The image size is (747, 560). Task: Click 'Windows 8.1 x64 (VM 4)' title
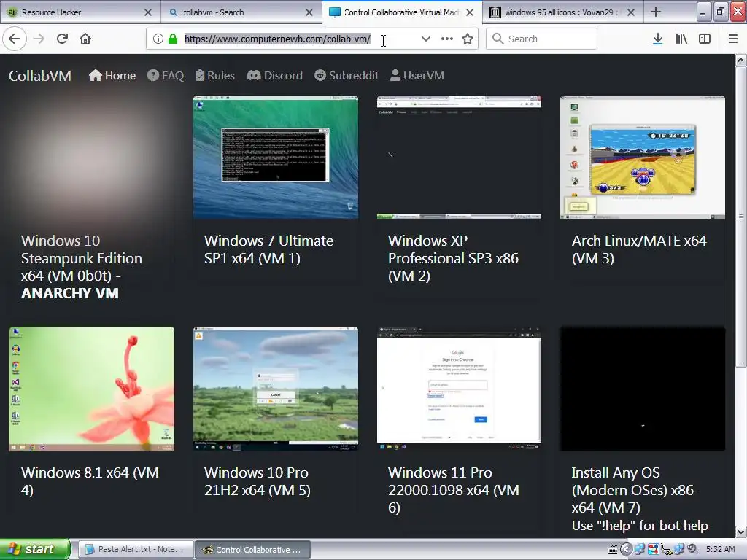(x=90, y=481)
